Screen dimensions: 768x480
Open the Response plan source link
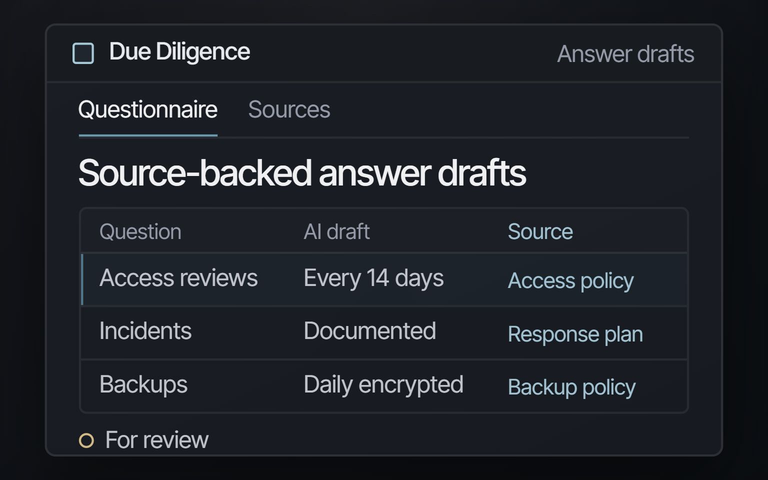tap(575, 334)
